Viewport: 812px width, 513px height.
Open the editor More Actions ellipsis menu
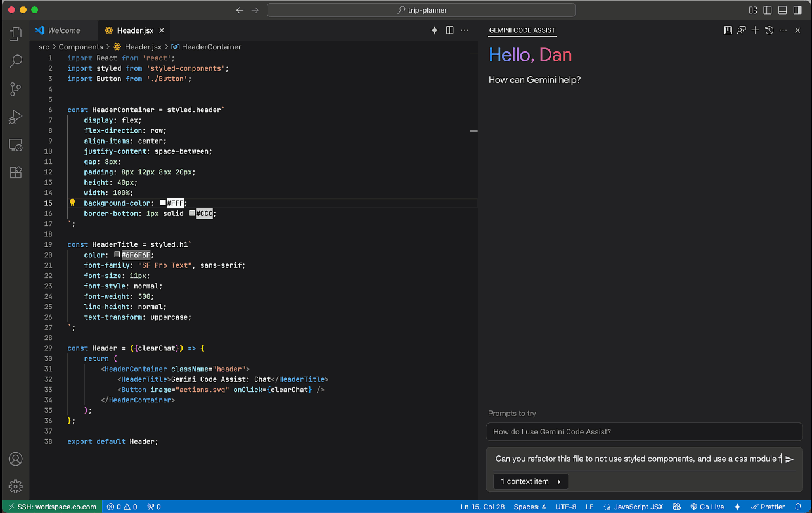coord(465,30)
